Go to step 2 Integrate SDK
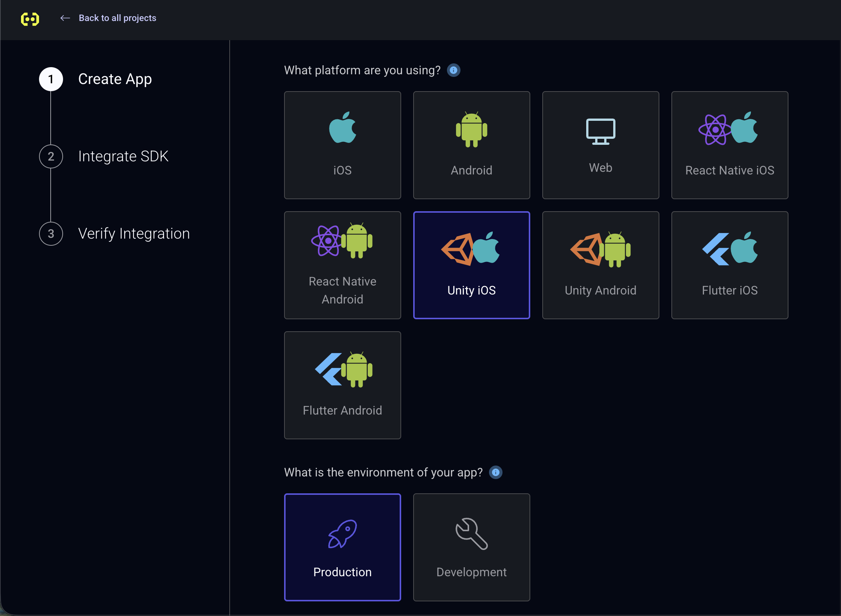Screen dimensions: 841x616 pyautogui.click(x=123, y=156)
